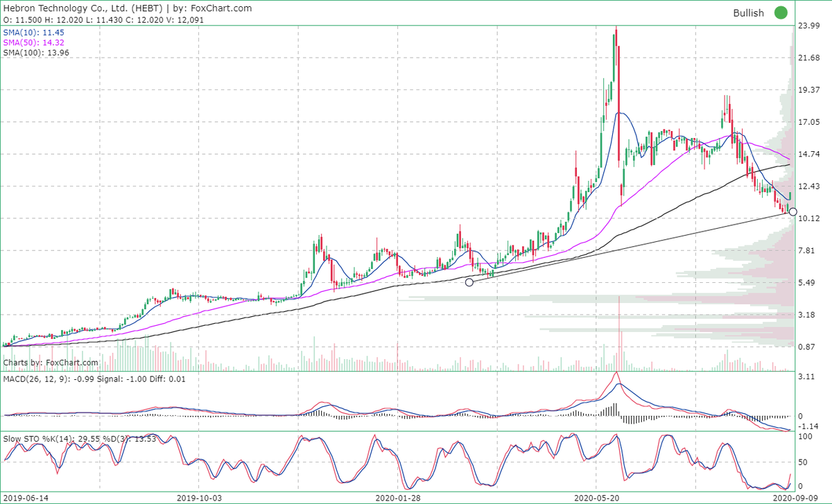Click the 7.81 price axis label

[x=807, y=250]
